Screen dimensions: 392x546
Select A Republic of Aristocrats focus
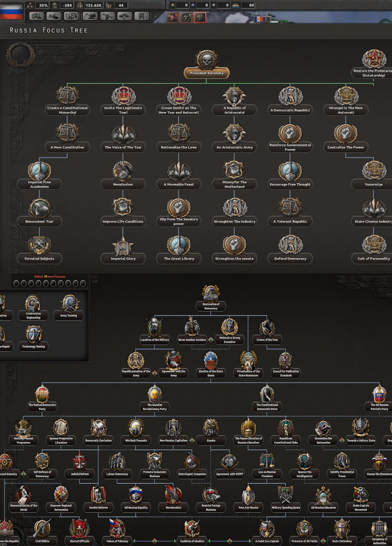click(234, 101)
